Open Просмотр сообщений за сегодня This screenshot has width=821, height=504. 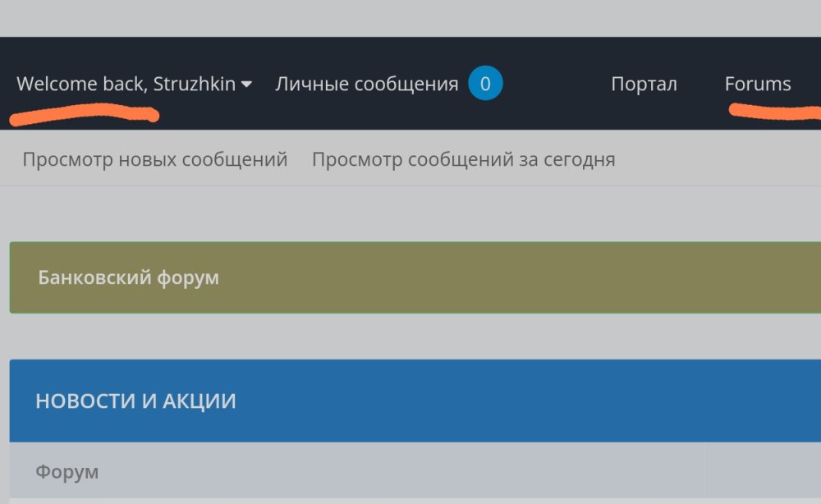[463, 159]
